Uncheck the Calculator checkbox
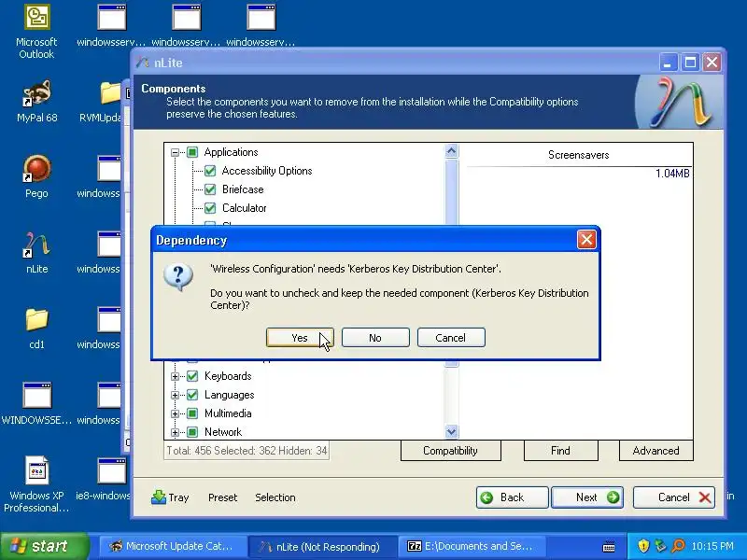Viewport: 747px width, 560px height. (x=210, y=208)
